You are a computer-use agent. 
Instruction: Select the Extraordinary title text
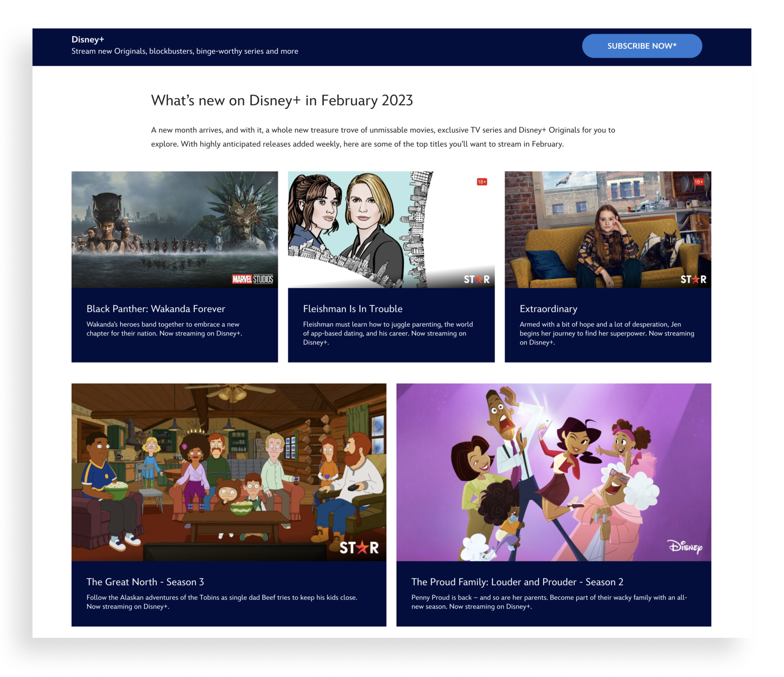click(549, 309)
